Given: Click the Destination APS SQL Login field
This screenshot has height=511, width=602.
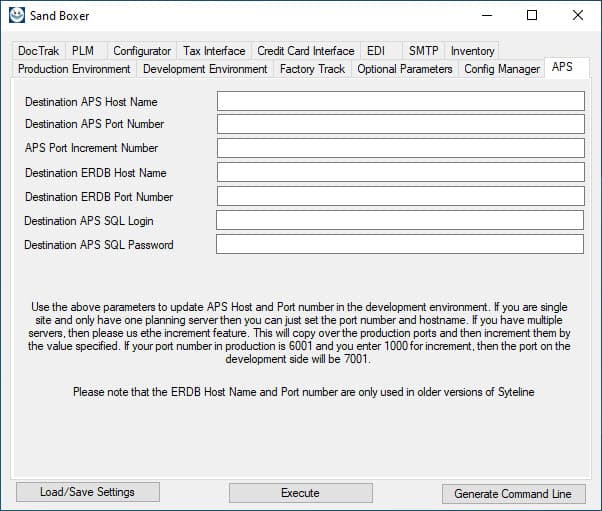Looking at the screenshot, I should tap(400, 220).
